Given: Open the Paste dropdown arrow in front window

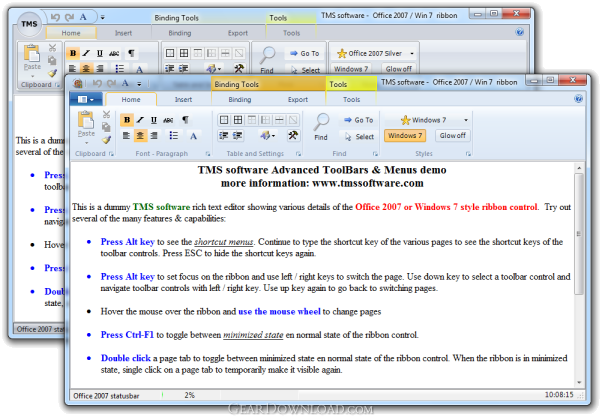Looking at the screenshot, I should 86,142.
